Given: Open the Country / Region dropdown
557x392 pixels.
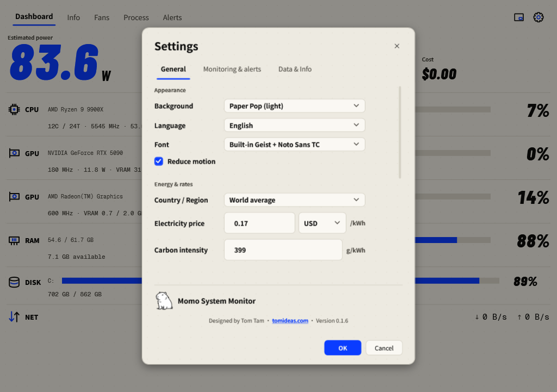Looking at the screenshot, I should (x=294, y=200).
